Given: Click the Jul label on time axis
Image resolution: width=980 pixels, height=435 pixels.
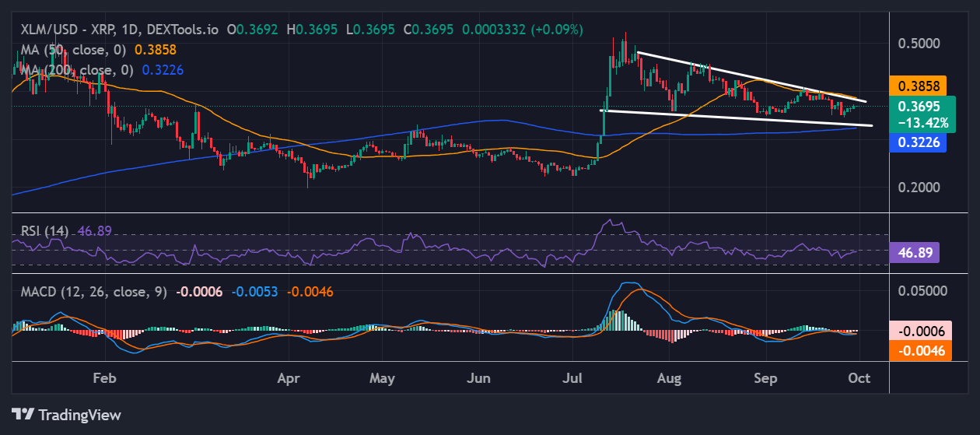Looking at the screenshot, I should click(x=573, y=378).
